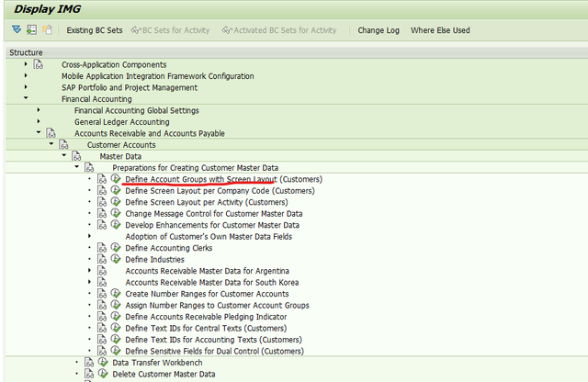The height and width of the screenshot is (382, 588).
Task: Open documentation for Data Transfer Workbench
Action: click(x=89, y=363)
